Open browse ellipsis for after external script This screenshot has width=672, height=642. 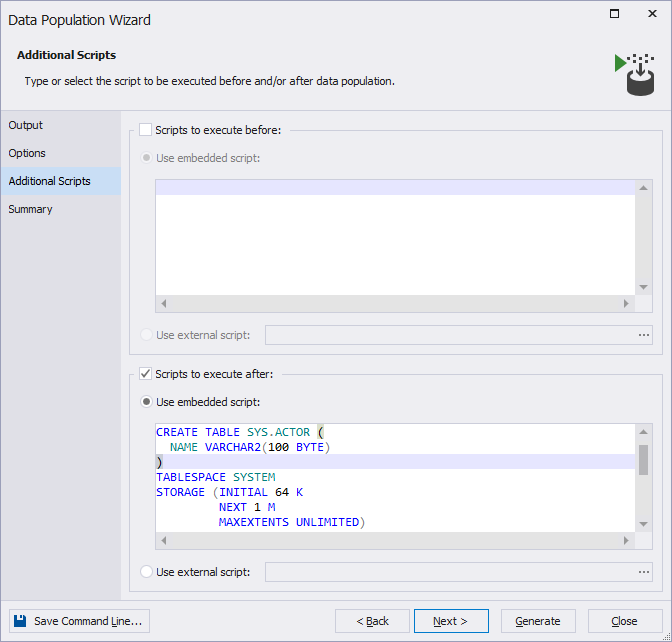pos(643,572)
